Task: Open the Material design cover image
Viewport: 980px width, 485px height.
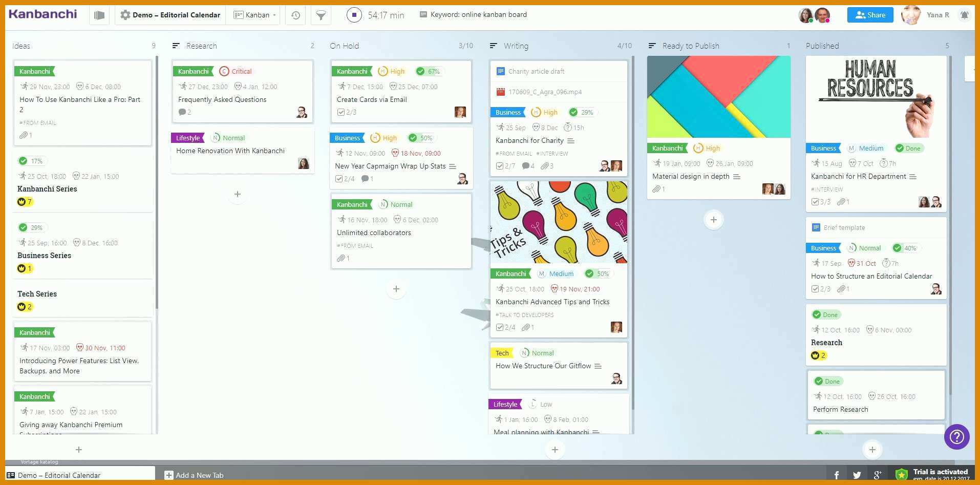Action: 718,97
